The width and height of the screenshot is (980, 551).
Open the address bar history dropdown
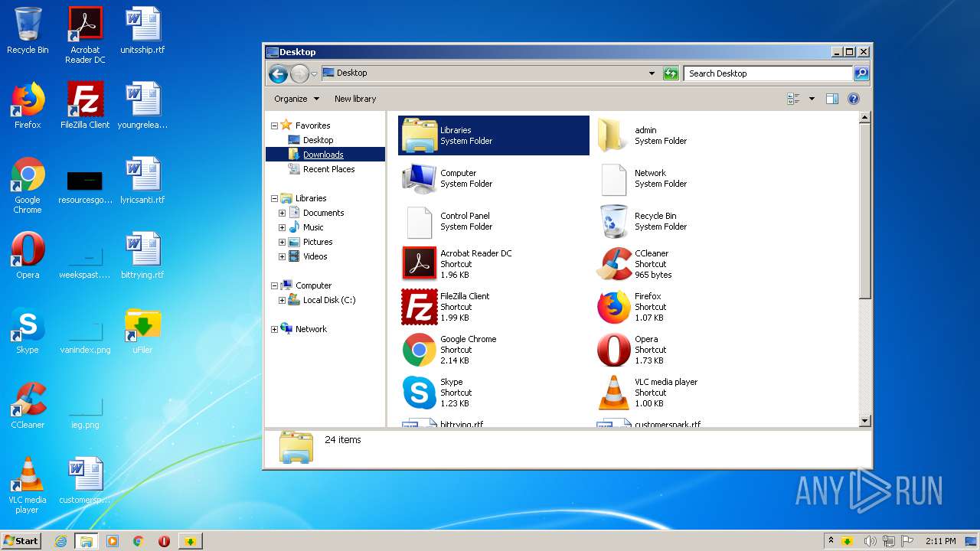click(652, 73)
